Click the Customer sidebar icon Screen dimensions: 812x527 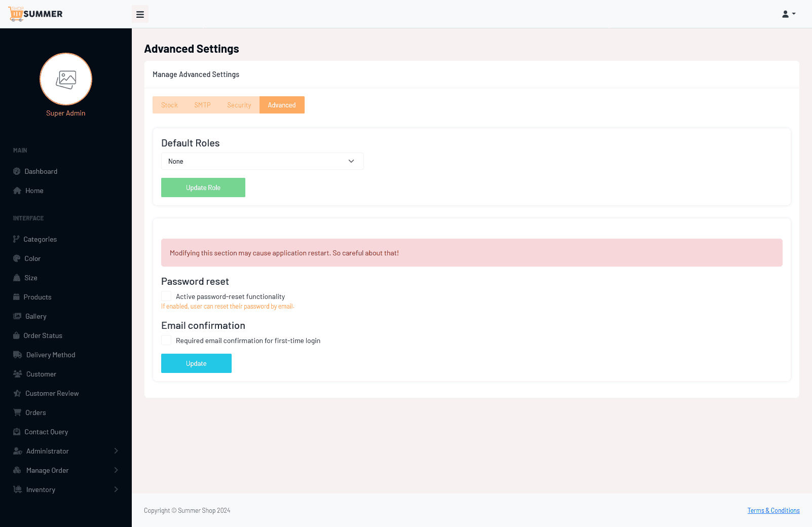point(18,374)
